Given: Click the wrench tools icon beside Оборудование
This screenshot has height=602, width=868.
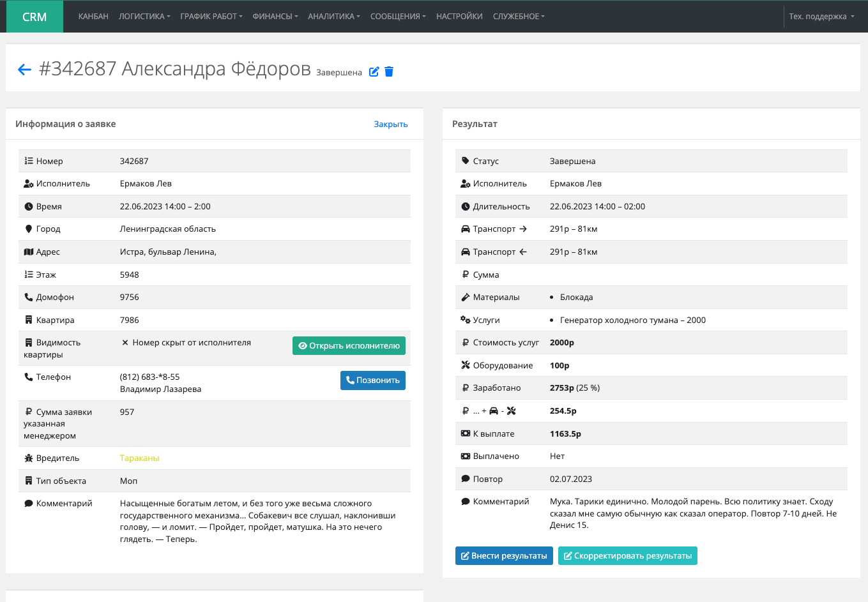Looking at the screenshot, I should click(x=465, y=365).
